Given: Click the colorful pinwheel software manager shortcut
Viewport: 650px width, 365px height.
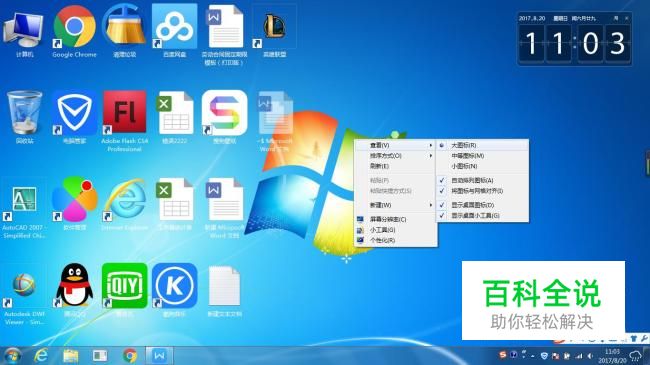Looking at the screenshot, I should [x=74, y=204].
